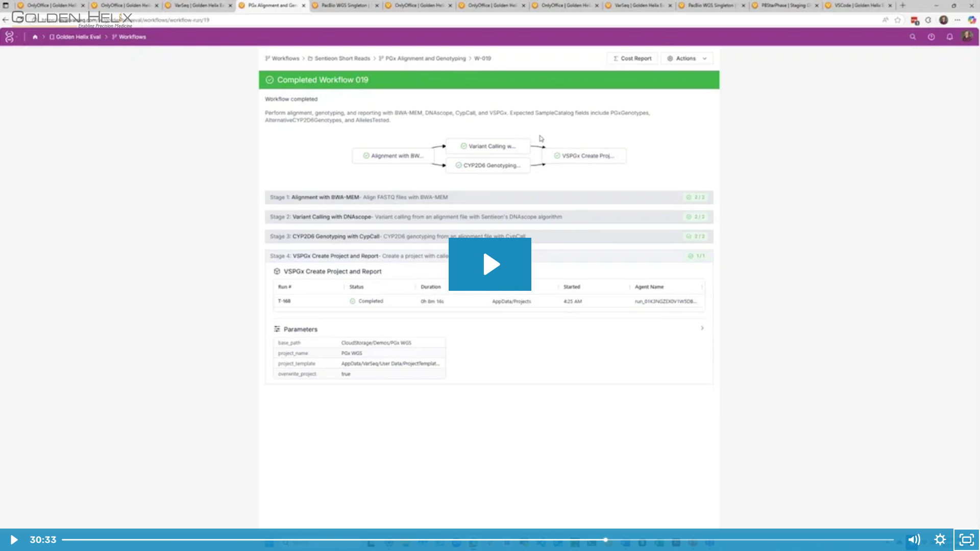Click the browser back arrow

(x=5, y=20)
